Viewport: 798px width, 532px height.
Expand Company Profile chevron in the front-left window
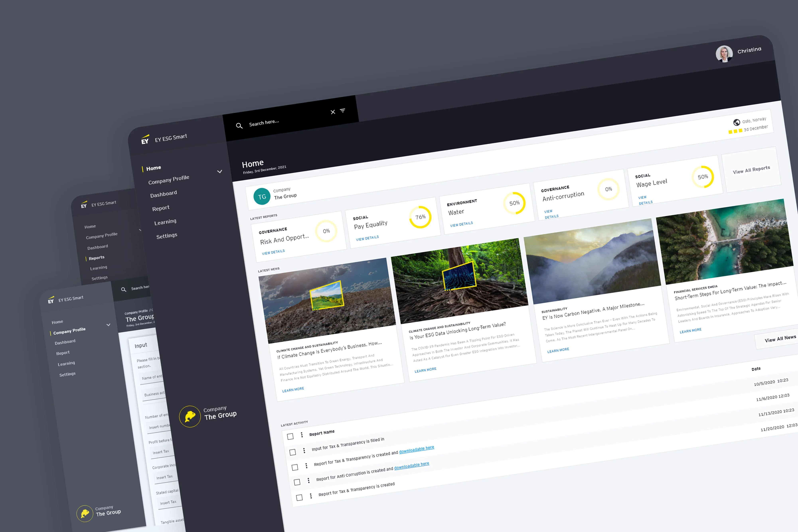click(108, 325)
